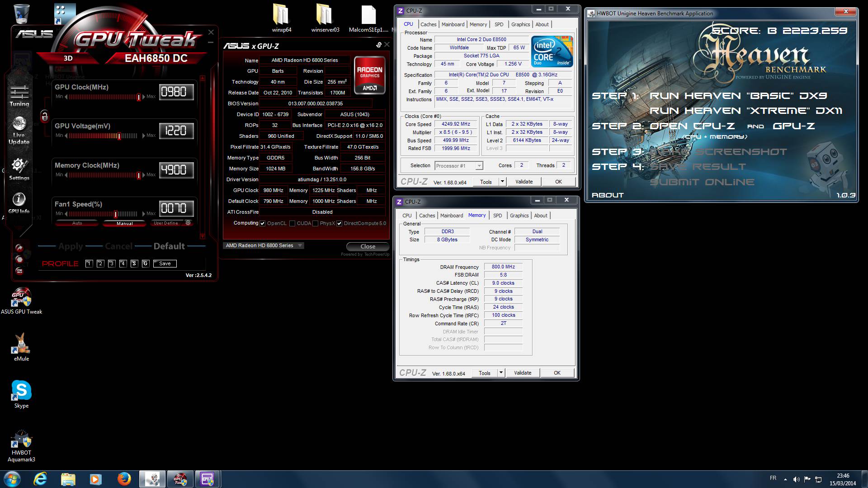Set fan mode to Auto
The height and width of the screenshot is (488, 868).
77,223
